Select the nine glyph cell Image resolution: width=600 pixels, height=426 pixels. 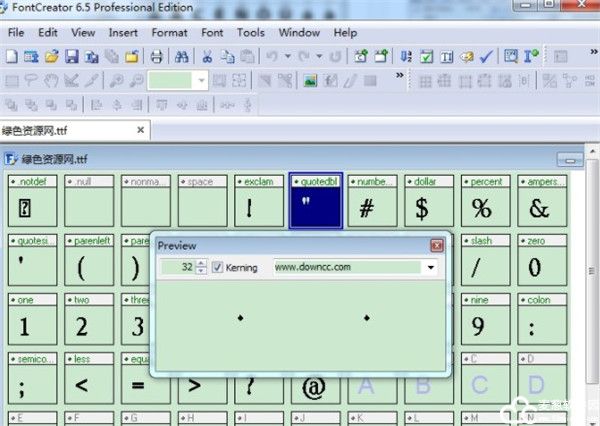[x=486, y=319]
